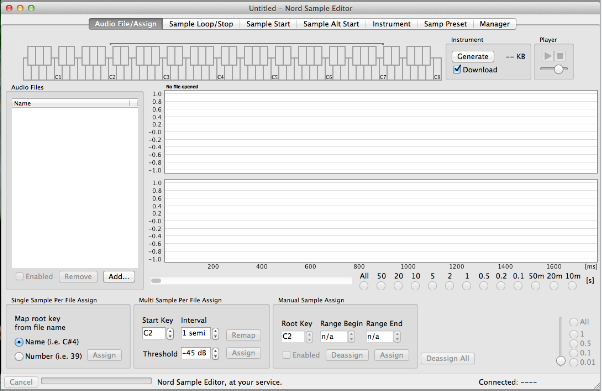Viewport: 602px width, 391px height.
Task: Click the Name column header
Action: (x=71, y=103)
